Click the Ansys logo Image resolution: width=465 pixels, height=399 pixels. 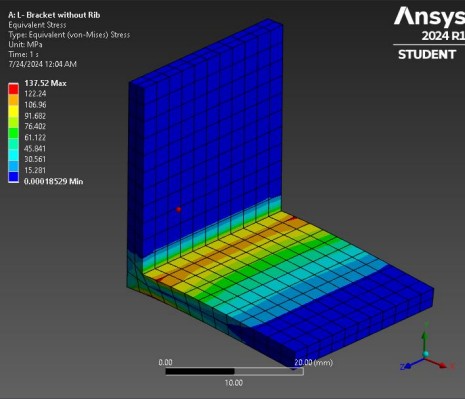(x=429, y=17)
